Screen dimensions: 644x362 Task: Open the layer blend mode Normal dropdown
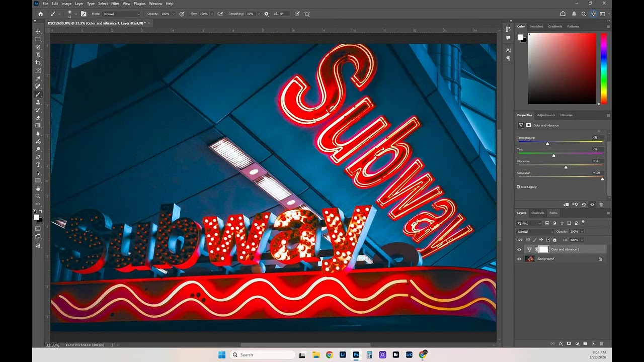click(535, 232)
